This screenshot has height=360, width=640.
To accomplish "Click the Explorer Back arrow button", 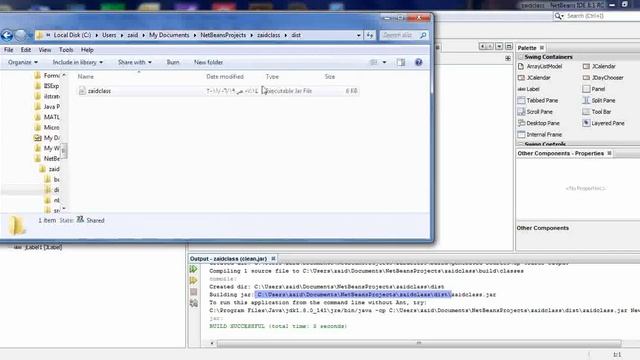I will (7, 36).
